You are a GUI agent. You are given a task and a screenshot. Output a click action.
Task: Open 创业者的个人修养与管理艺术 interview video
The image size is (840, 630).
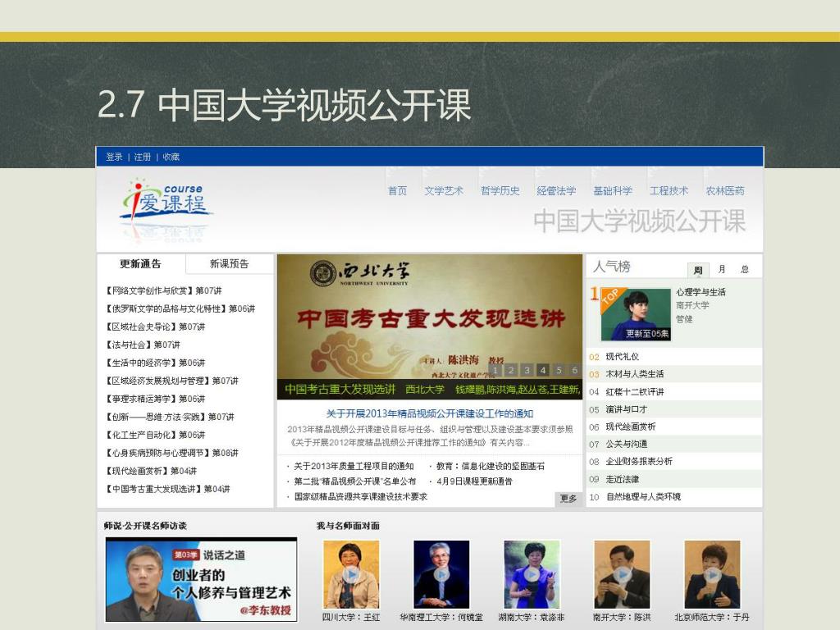click(x=202, y=580)
